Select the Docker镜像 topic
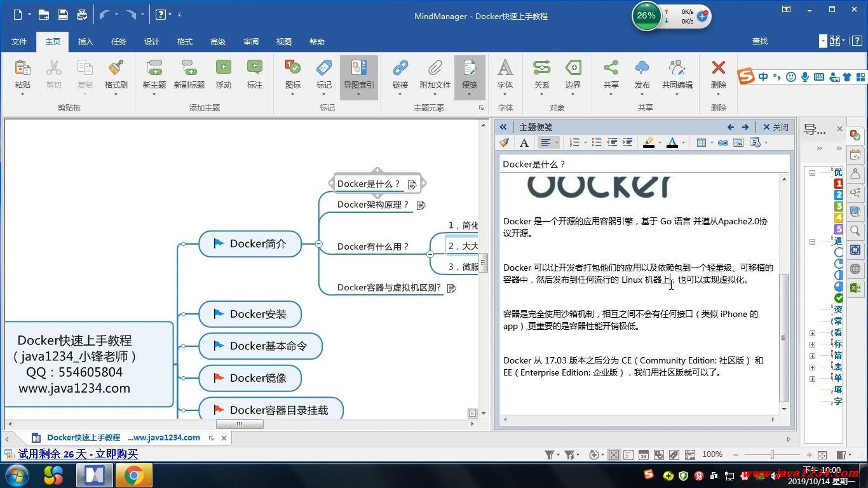Screen dimensions: 868x488 (250, 378)
